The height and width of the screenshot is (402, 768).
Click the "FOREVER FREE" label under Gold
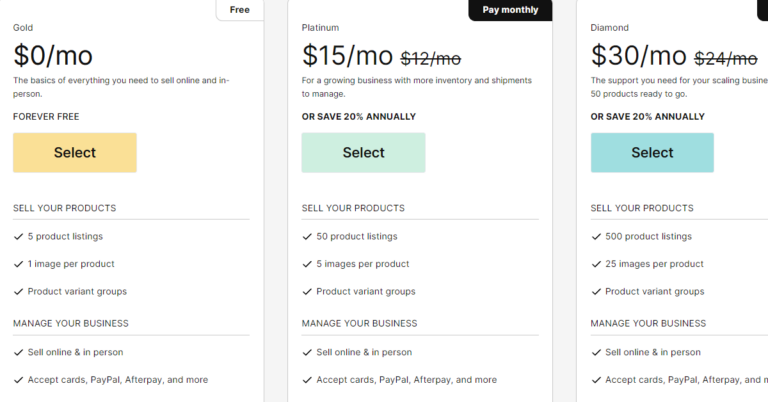pos(46,117)
